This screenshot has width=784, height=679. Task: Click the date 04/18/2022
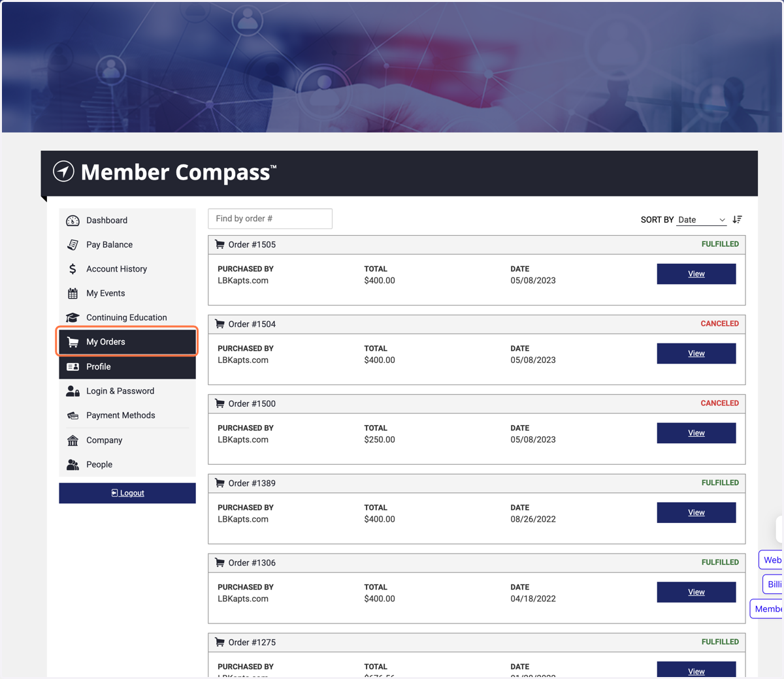[533, 599]
